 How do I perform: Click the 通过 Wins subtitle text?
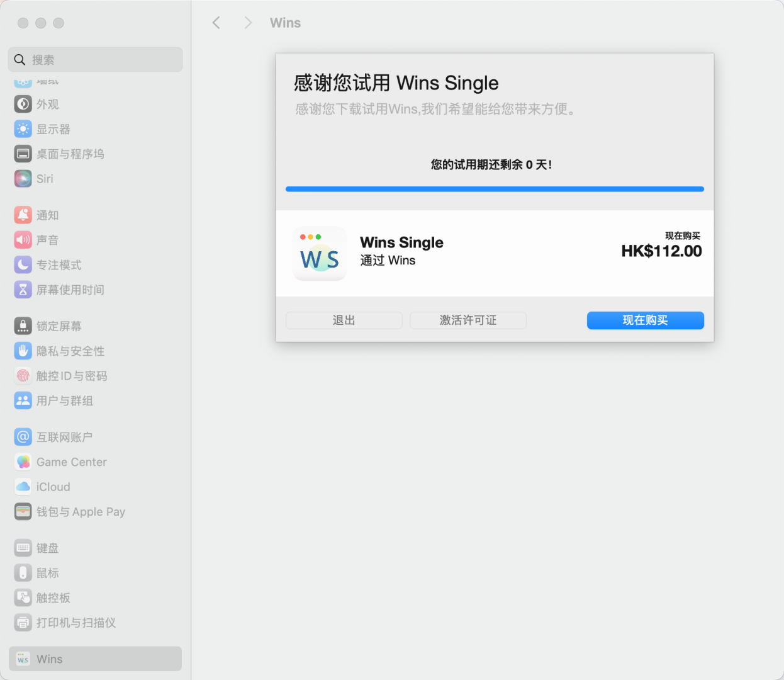tap(388, 261)
